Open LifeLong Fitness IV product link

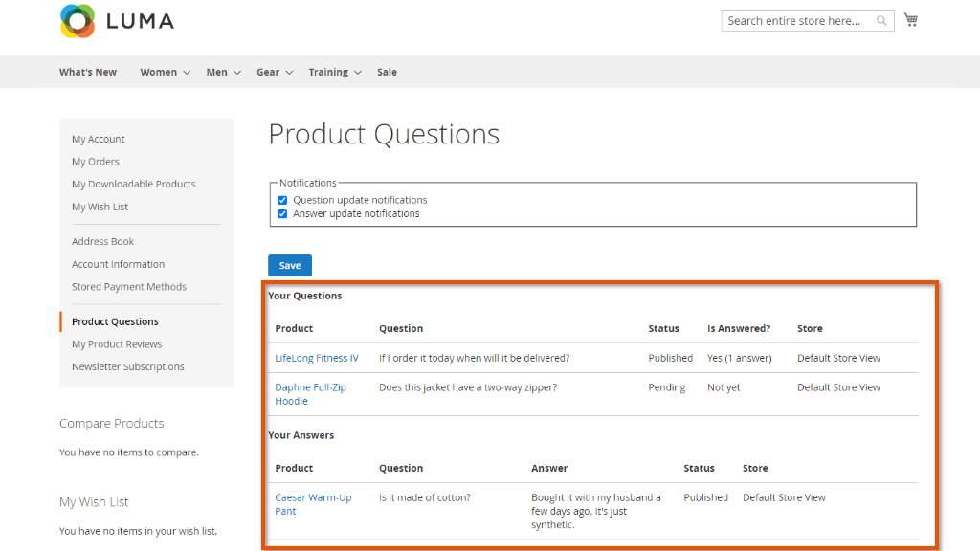click(x=317, y=358)
